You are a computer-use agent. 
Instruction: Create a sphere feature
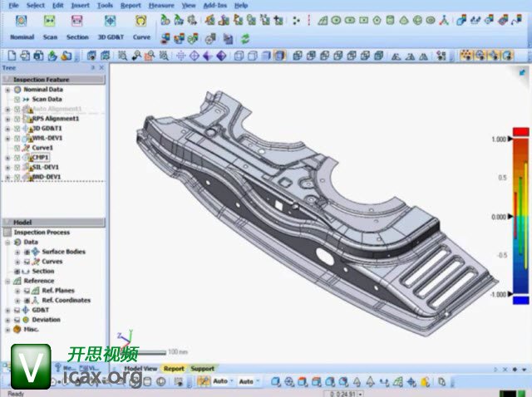[x=417, y=21]
